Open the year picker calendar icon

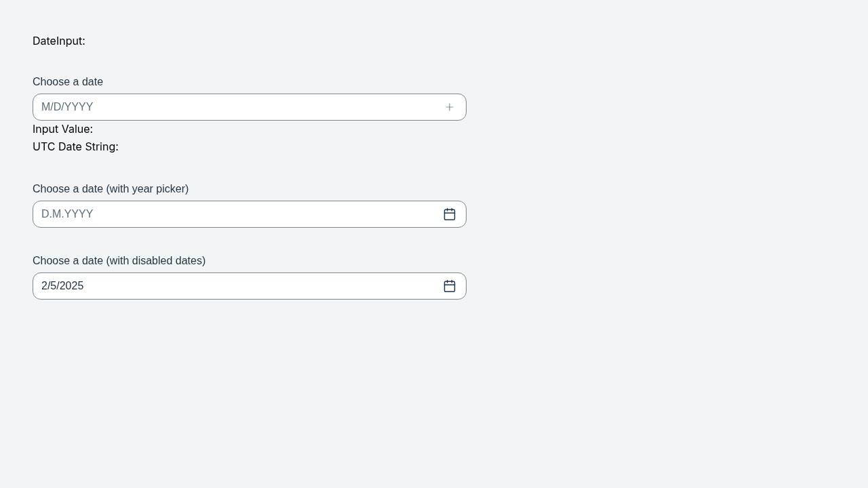pos(450,214)
